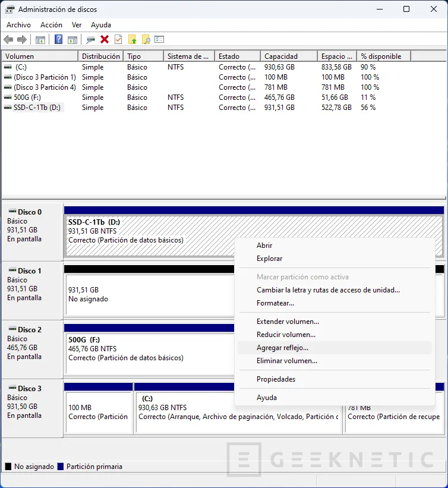Select Extender volumen... option
Viewport: 448px width, 488px height.
click(335, 322)
